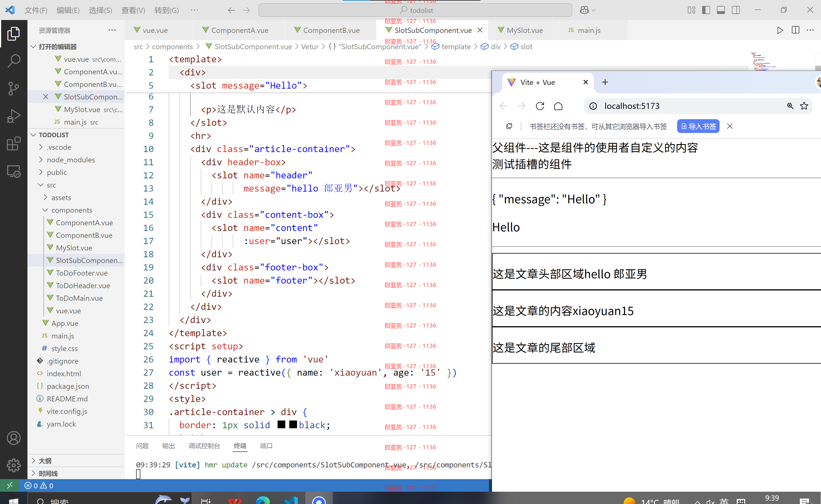Toggle secondary side bar visibility
The width and height of the screenshot is (821, 504).
point(736,10)
